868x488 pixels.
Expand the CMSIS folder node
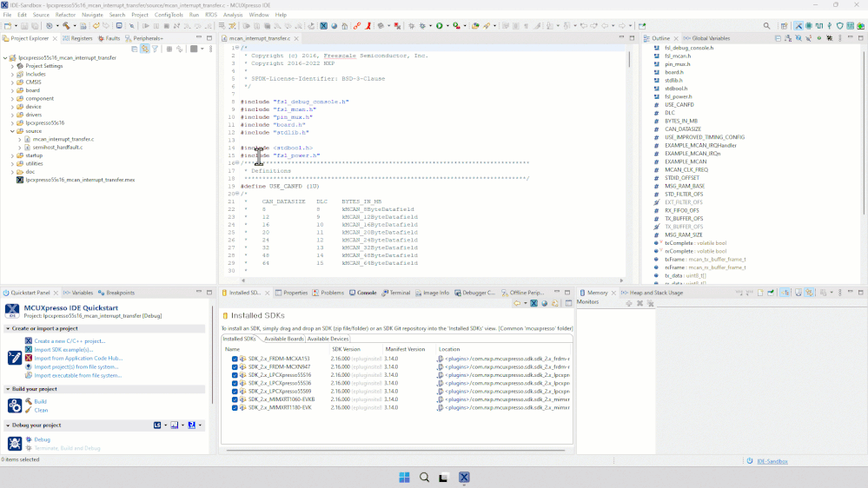13,82
